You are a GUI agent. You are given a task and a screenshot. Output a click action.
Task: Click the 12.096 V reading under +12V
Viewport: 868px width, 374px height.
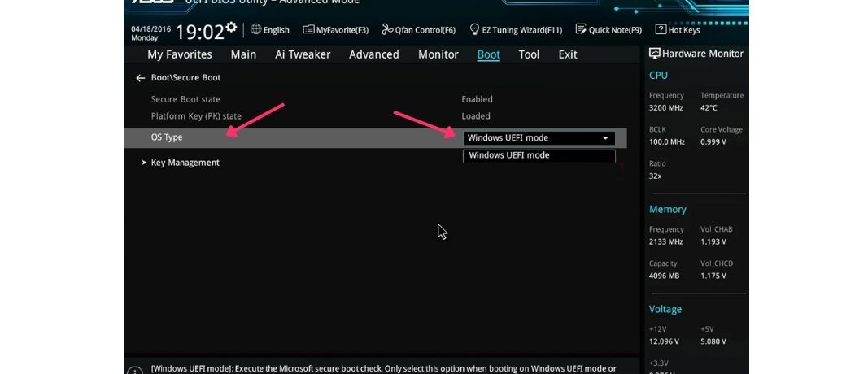coord(665,341)
